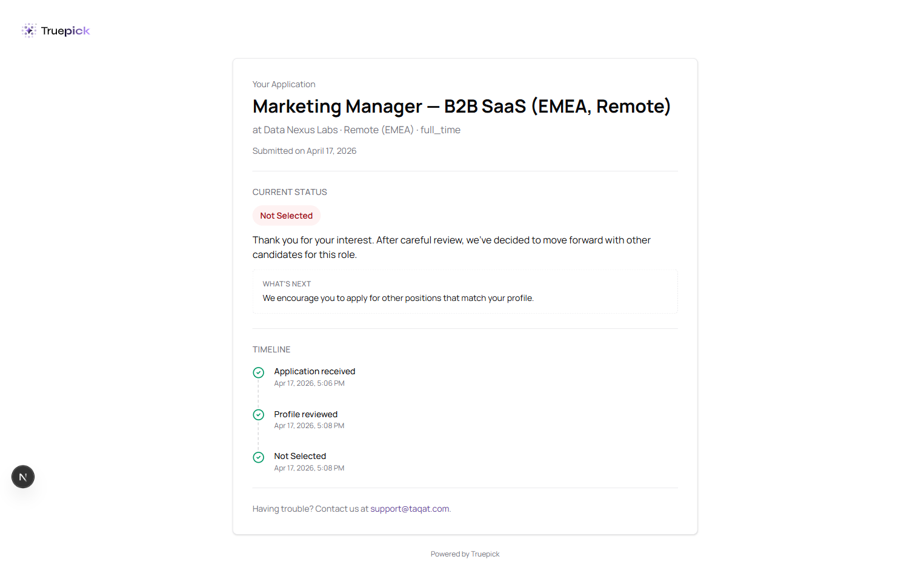Viewport: 924px width, 588px height.
Task: Click the CURRENT STATUS section heading
Action: tap(290, 192)
